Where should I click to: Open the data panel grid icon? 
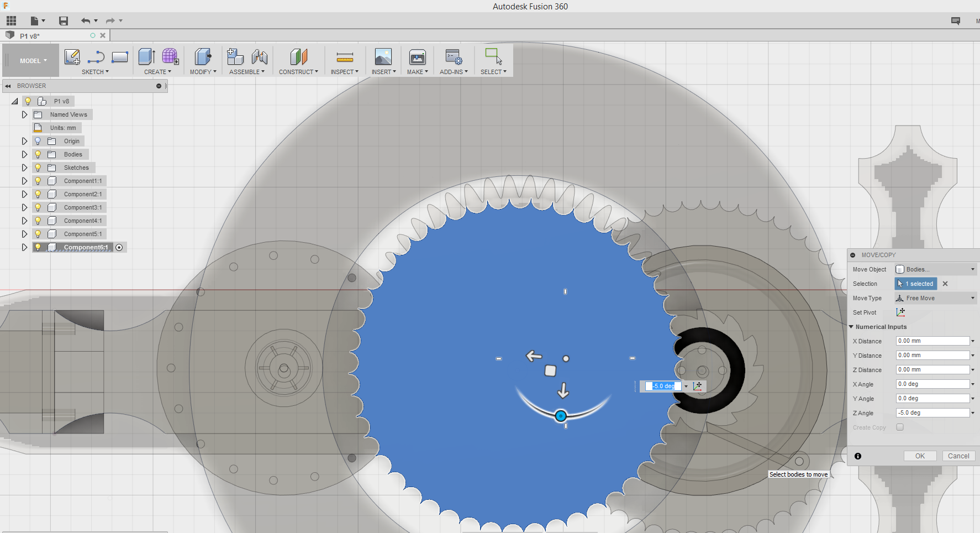pyautogui.click(x=12, y=21)
